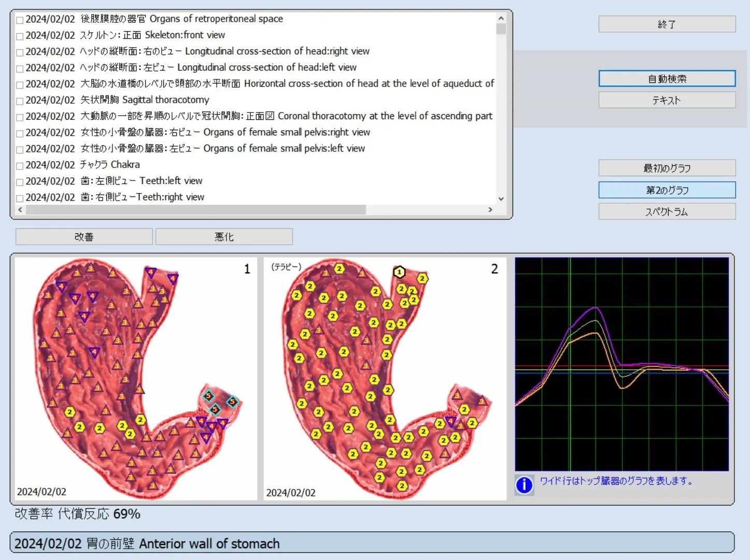Click the blue information icon below the graph

pyautogui.click(x=524, y=485)
